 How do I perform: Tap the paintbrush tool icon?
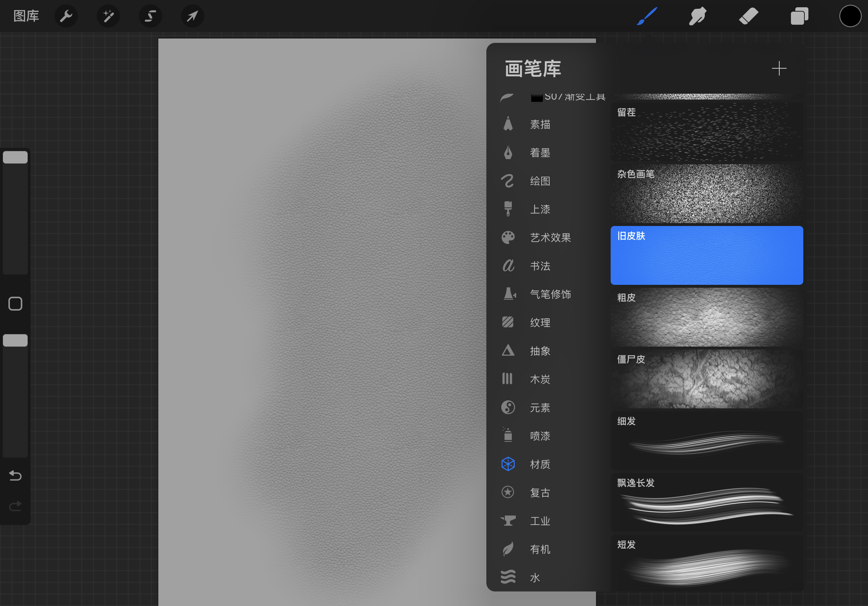(647, 16)
